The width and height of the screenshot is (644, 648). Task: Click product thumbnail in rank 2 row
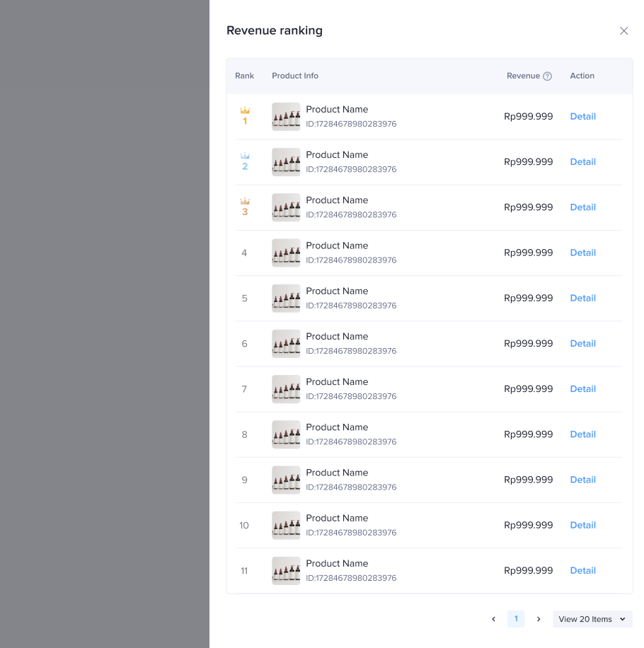click(x=286, y=162)
